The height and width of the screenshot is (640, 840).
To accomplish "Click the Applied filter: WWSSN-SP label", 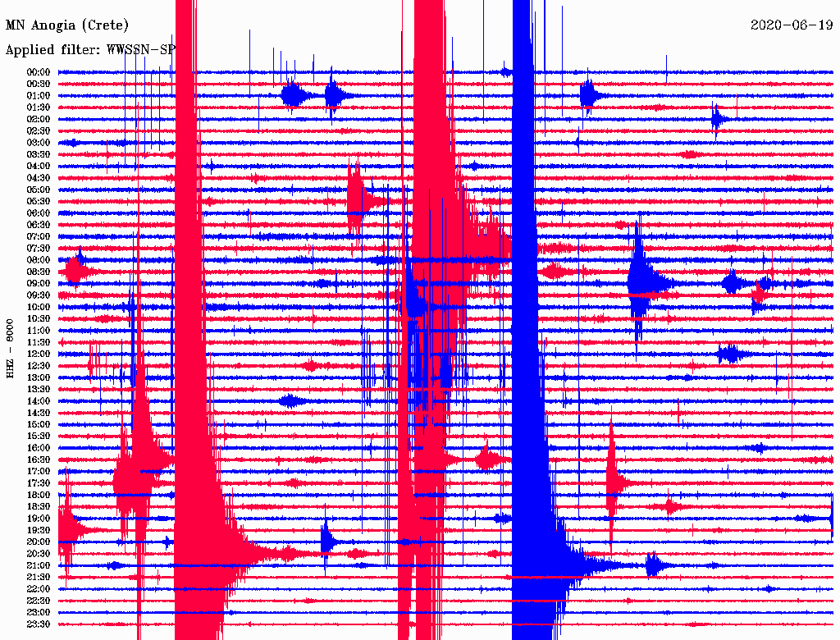I will coord(90,49).
